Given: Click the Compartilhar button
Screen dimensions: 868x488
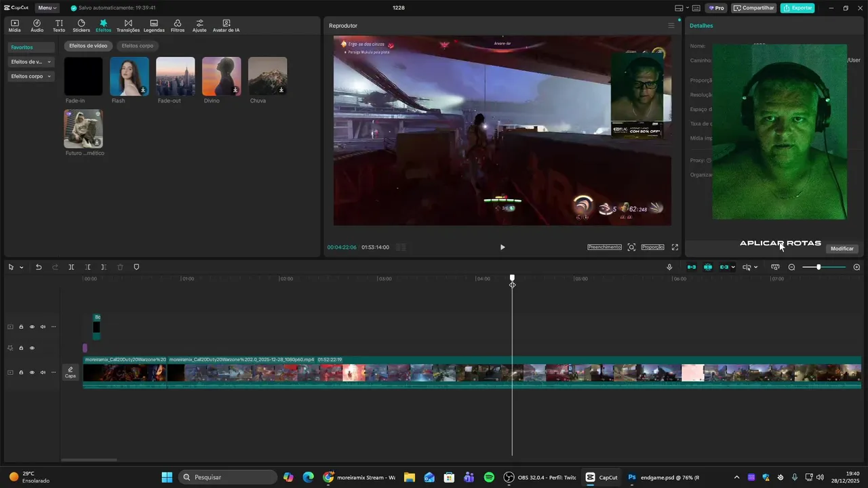Looking at the screenshot, I should (x=754, y=8).
